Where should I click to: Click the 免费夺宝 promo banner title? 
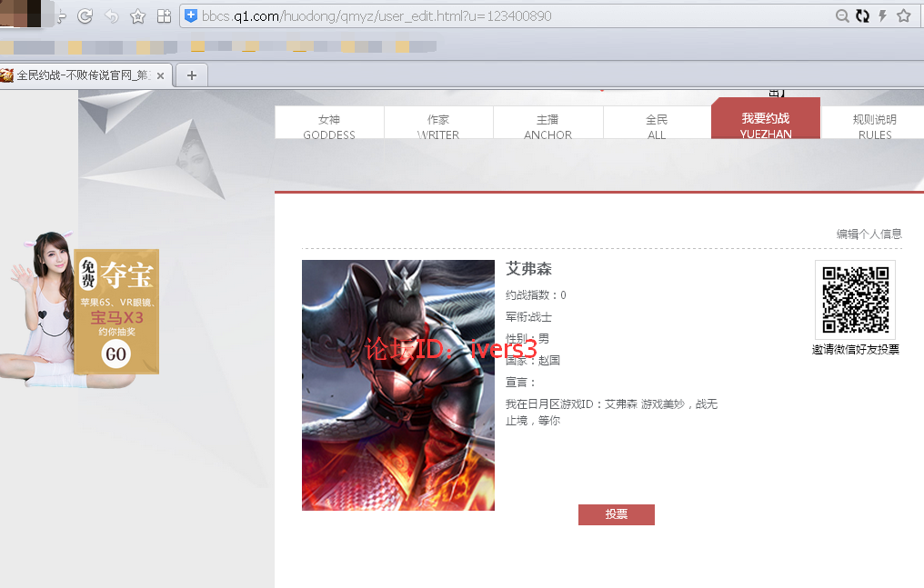click(116, 274)
